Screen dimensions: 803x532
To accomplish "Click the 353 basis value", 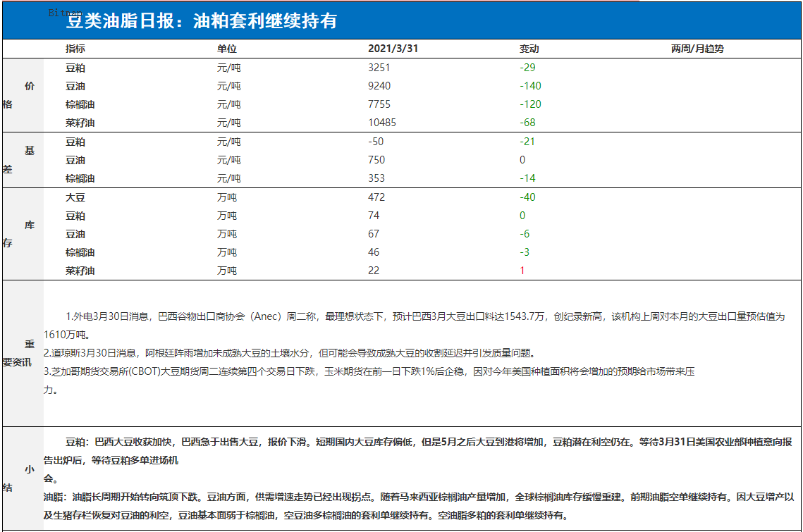I will click(x=376, y=179).
